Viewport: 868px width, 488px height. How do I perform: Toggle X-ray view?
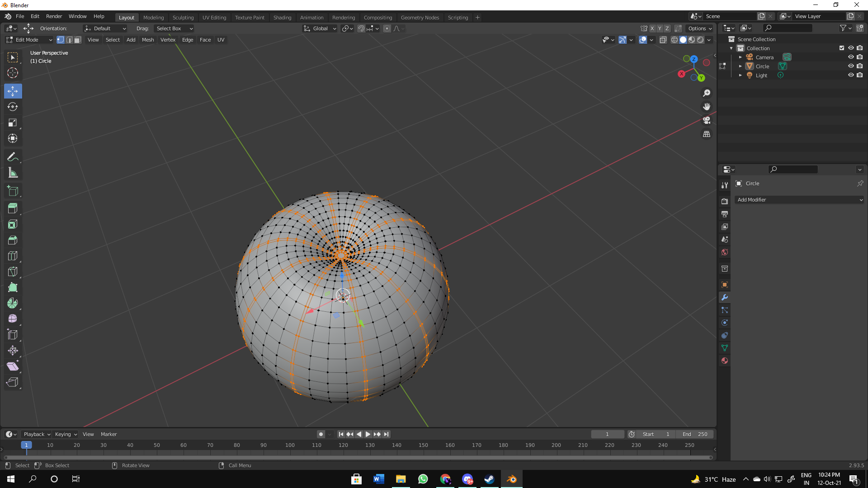coord(663,40)
